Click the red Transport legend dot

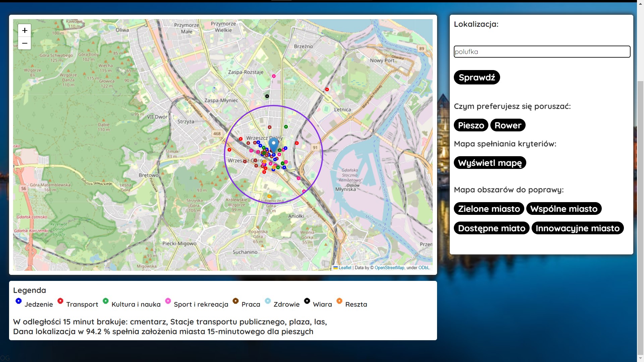pyautogui.click(x=60, y=301)
